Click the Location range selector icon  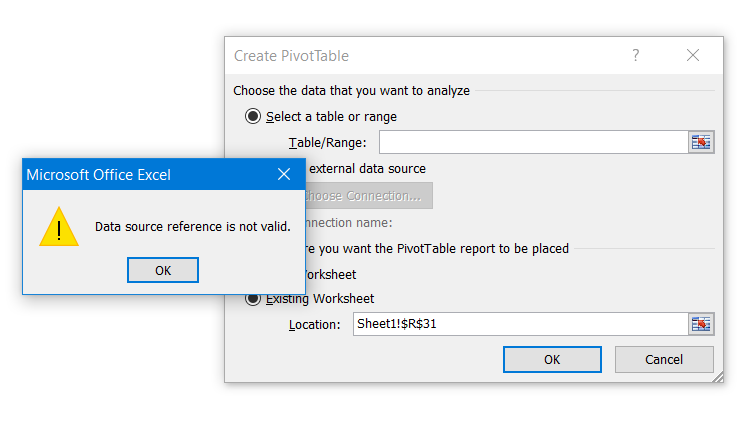coord(701,324)
